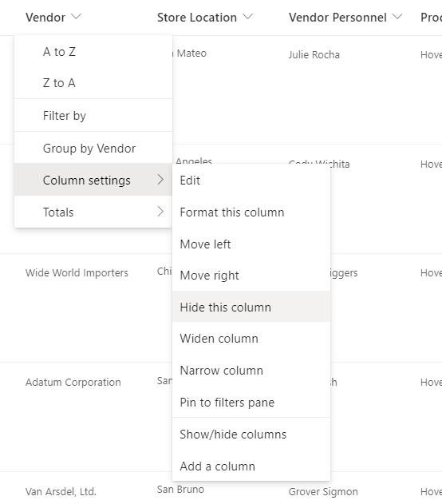
Task: Choose Format this column
Action: click(251, 212)
